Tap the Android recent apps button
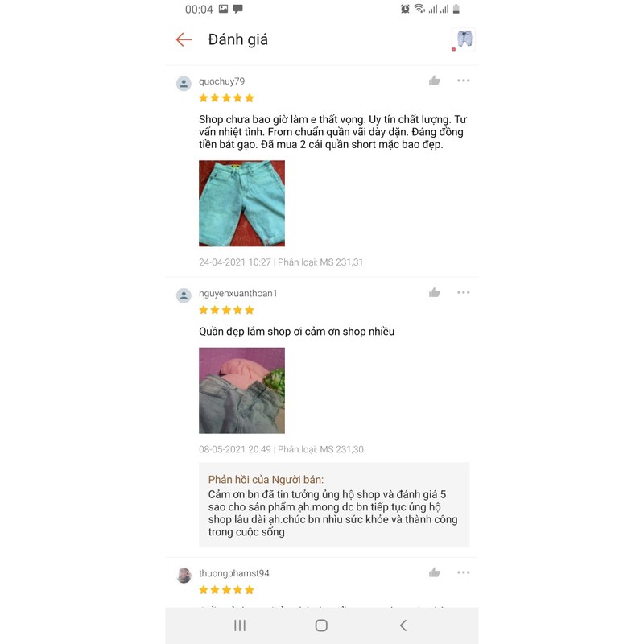Viewport: 644px width, 644px height. tap(240, 625)
